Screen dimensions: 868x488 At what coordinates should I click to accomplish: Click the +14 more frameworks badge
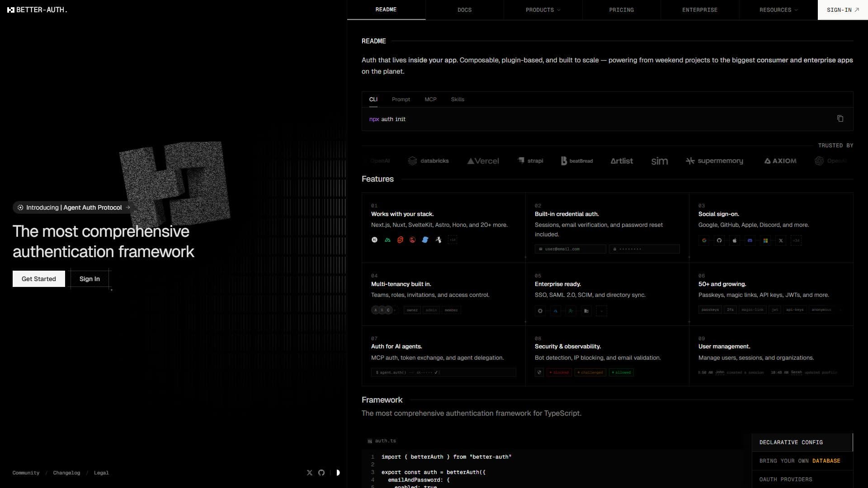(453, 240)
